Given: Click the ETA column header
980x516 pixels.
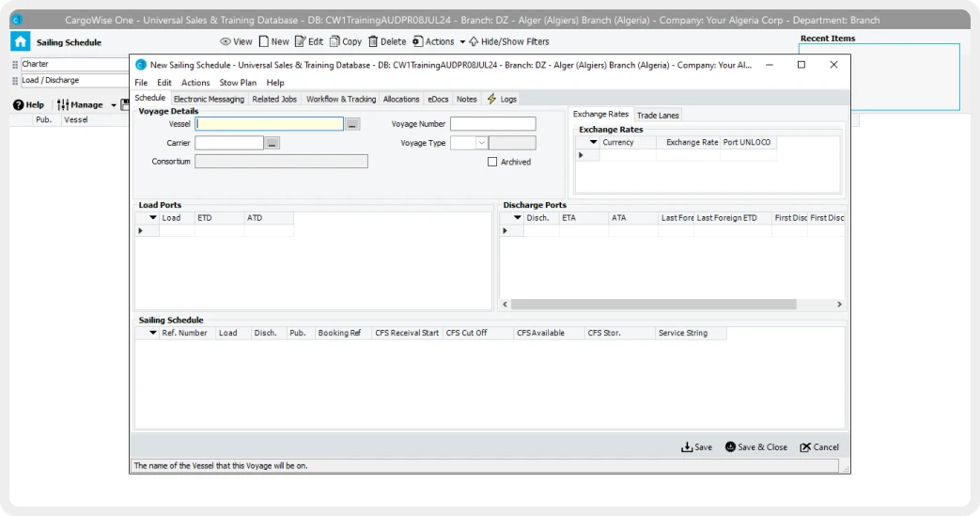Looking at the screenshot, I should pyautogui.click(x=583, y=218).
